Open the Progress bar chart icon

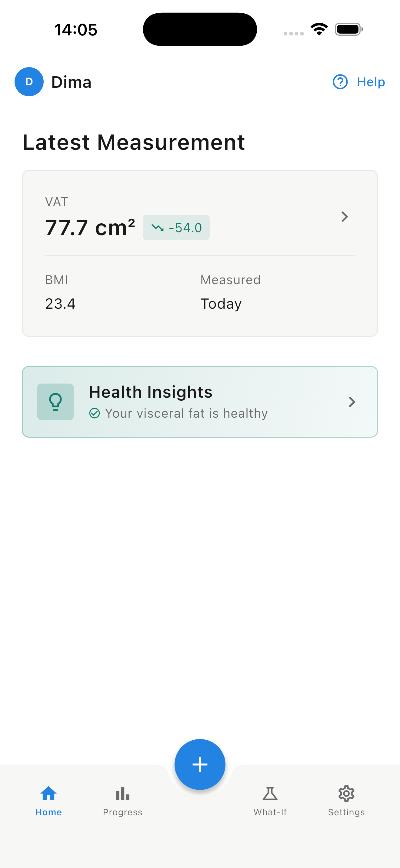pyautogui.click(x=122, y=793)
